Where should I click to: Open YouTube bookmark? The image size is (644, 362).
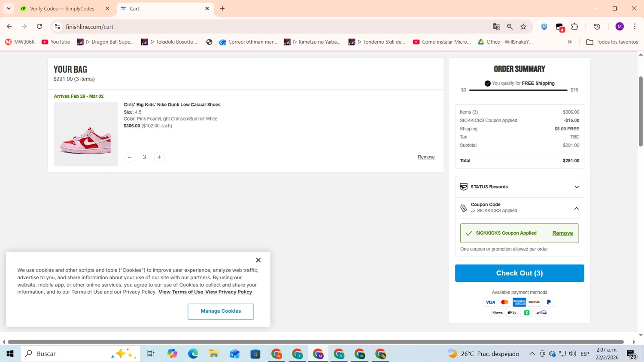click(56, 42)
